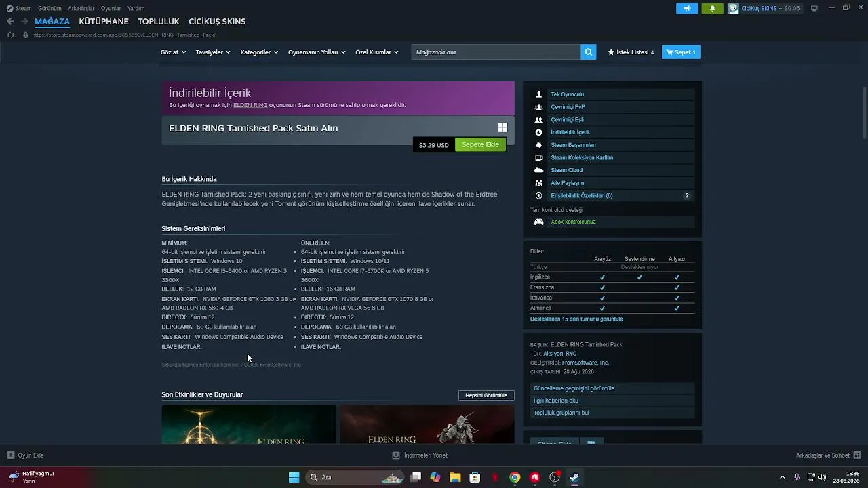Click the back navigation arrow
The image size is (868, 488).
click(10, 21)
